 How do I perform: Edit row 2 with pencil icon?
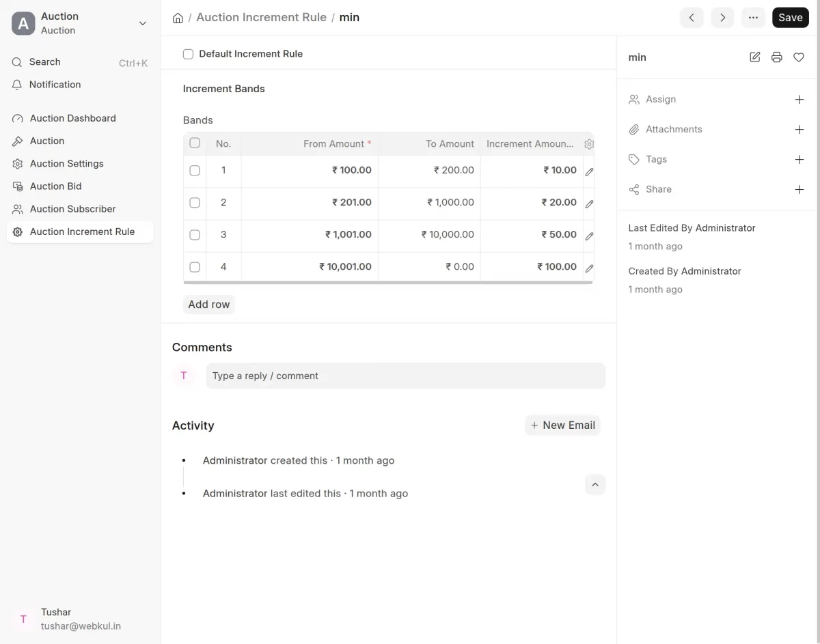click(x=589, y=204)
